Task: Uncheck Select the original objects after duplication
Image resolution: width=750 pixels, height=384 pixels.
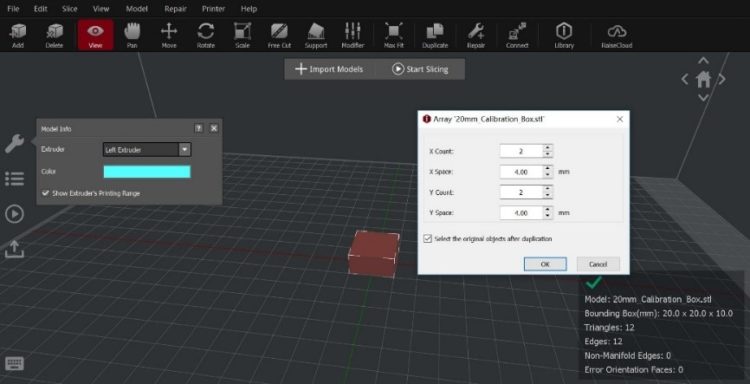Action: click(428, 238)
